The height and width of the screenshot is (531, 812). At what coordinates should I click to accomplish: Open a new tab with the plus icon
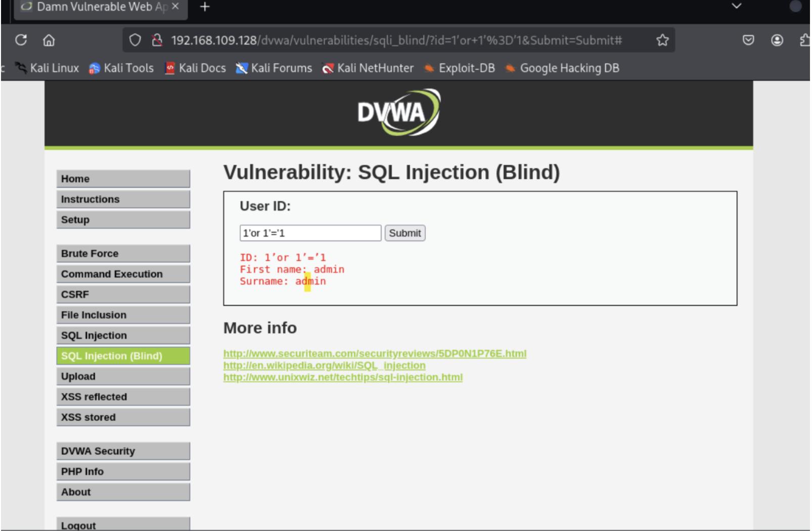pyautogui.click(x=204, y=7)
